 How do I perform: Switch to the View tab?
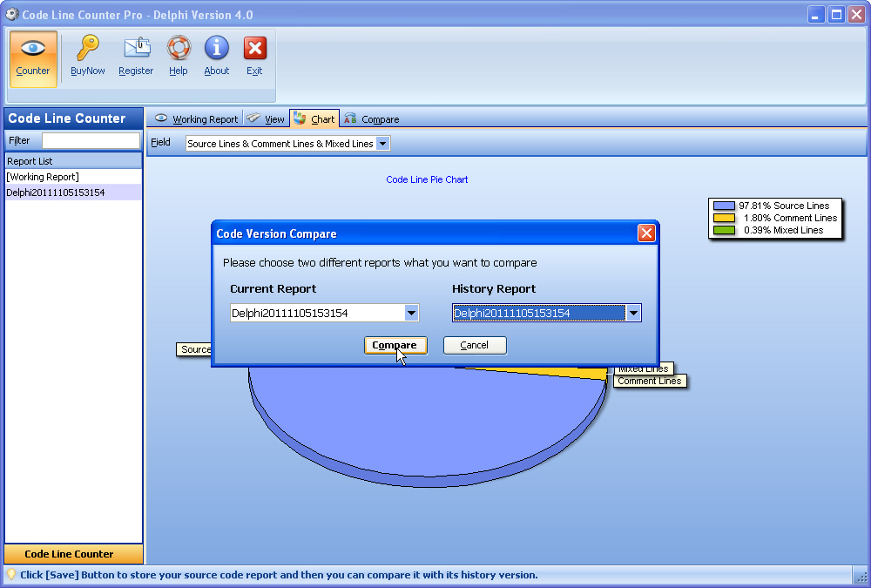[x=265, y=118]
